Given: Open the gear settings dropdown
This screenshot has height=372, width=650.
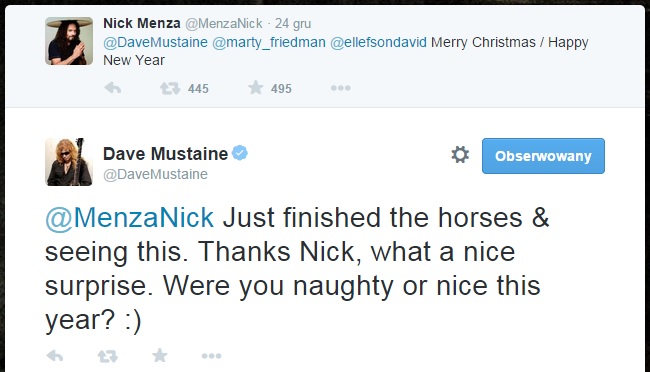Looking at the screenshot, I should (460, 155).
